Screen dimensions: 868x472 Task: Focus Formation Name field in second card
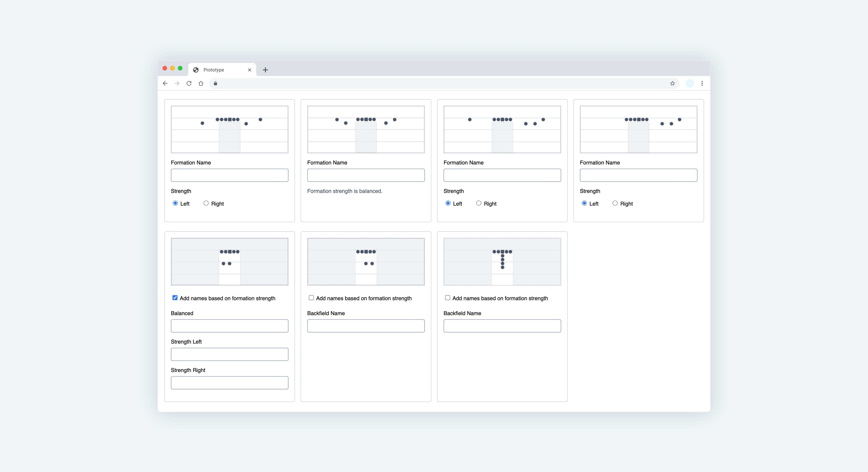coord(366,175)
